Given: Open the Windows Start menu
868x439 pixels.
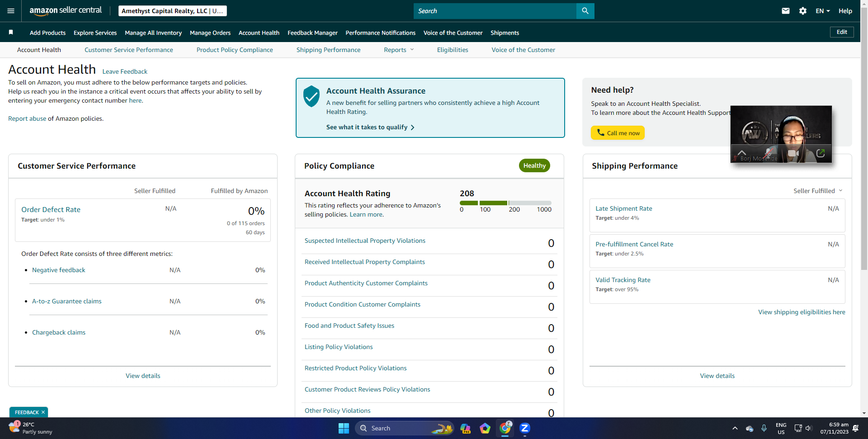Looking at the screenshot, I should 344,428.
